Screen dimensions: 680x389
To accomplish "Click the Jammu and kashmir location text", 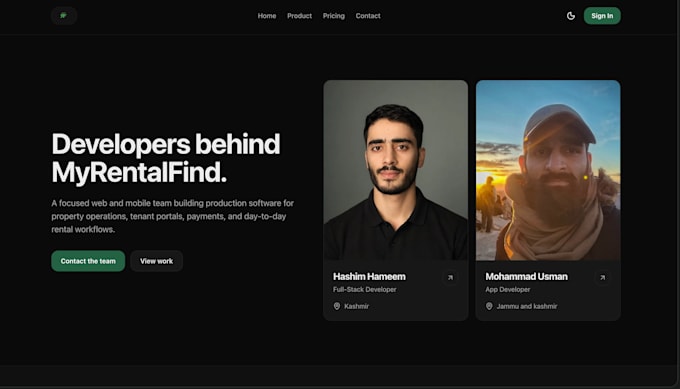I will 526,307.
